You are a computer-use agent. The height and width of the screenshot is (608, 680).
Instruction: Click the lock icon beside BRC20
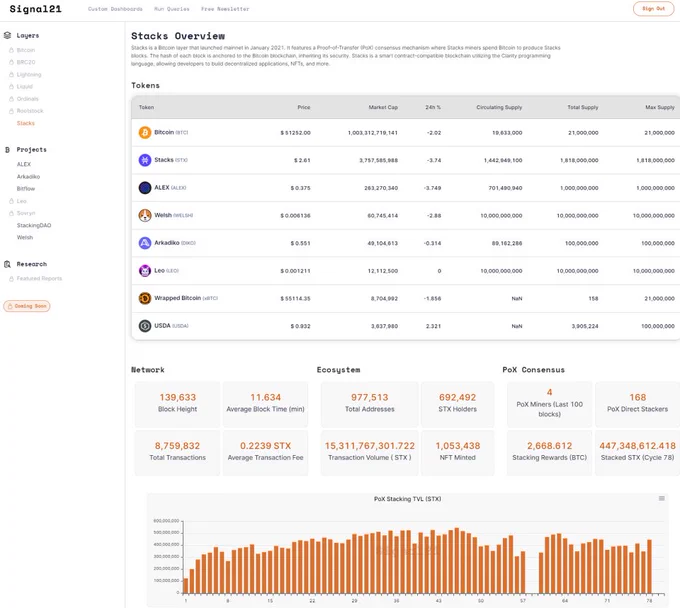click(x=11, y=62)
